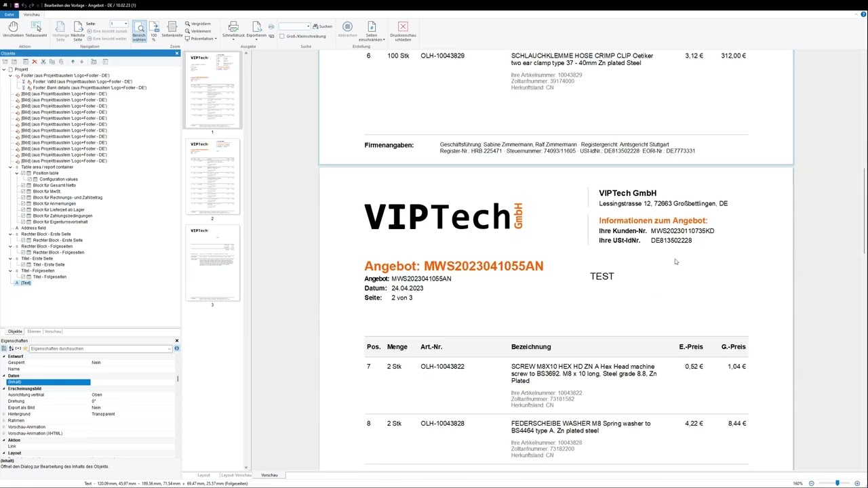Close the Objekte panel

click(x=177, y=54)
